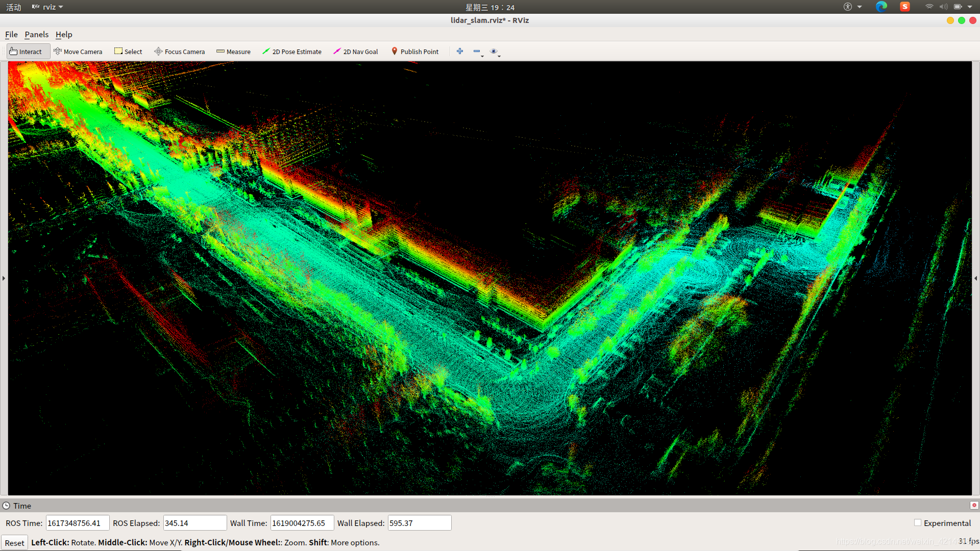Click the ROS Elapsed value field

(194, 523)
